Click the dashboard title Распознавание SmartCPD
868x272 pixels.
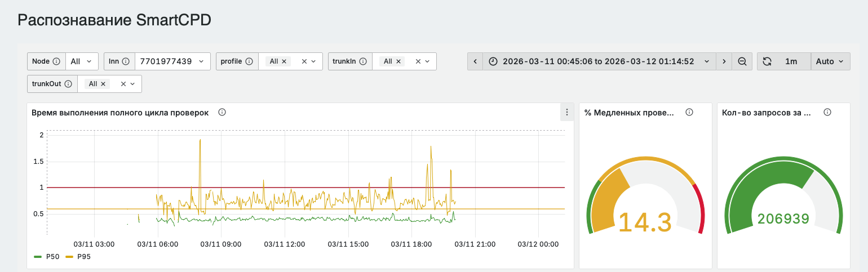coord(114,20)
